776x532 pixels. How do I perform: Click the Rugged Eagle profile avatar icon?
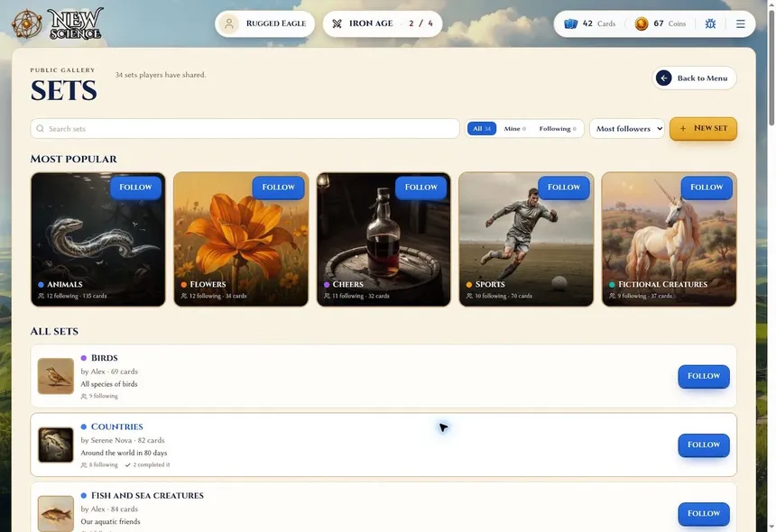click(229, 23)
